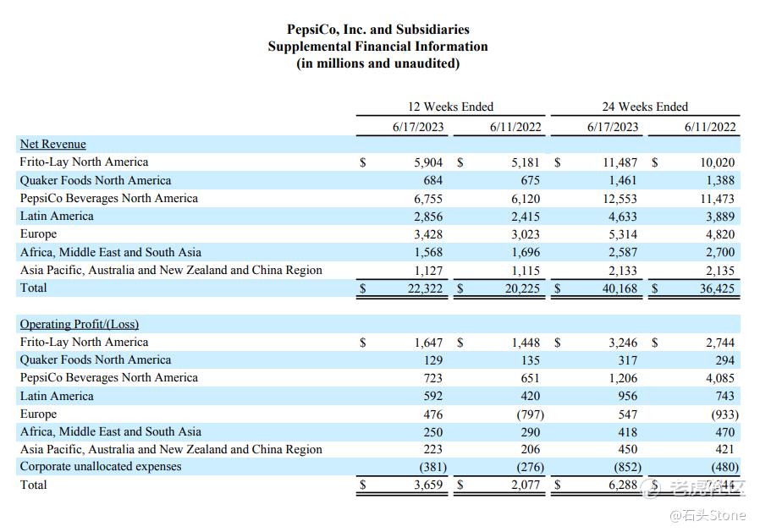Click total net revenue 22,322
This screenshot has height=532, width=760.
(425, 288)
